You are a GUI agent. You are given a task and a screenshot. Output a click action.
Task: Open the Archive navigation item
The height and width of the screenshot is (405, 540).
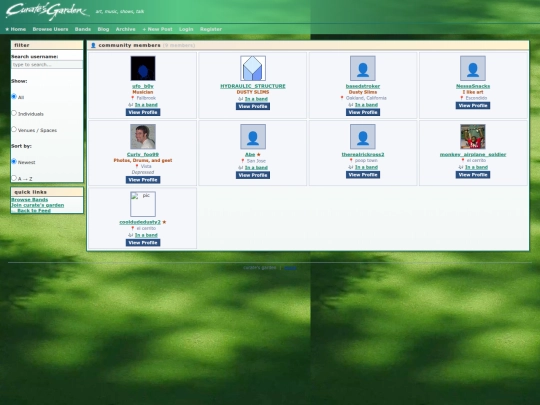125,29
